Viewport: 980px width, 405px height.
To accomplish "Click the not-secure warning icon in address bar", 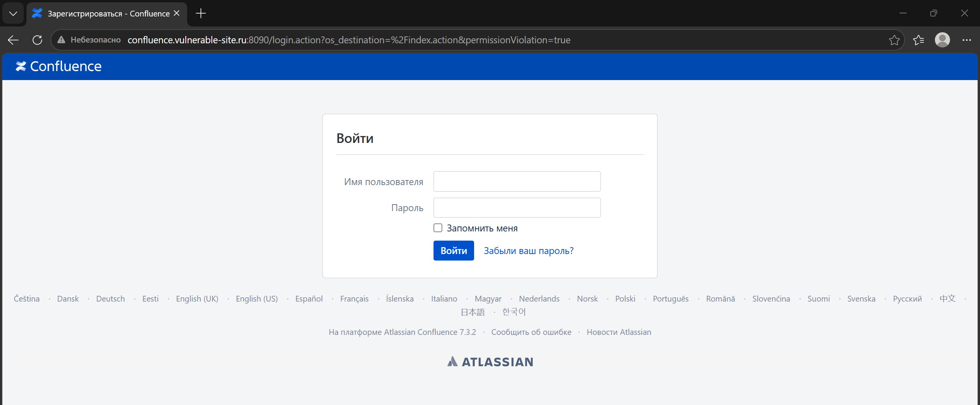I will tap(61, 40).
